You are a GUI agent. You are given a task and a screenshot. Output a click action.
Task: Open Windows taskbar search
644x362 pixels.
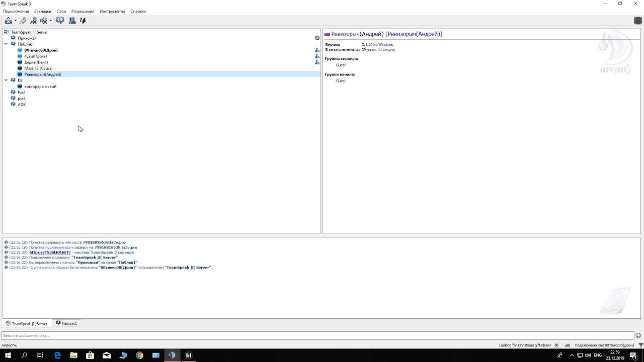tap(24, 355)
